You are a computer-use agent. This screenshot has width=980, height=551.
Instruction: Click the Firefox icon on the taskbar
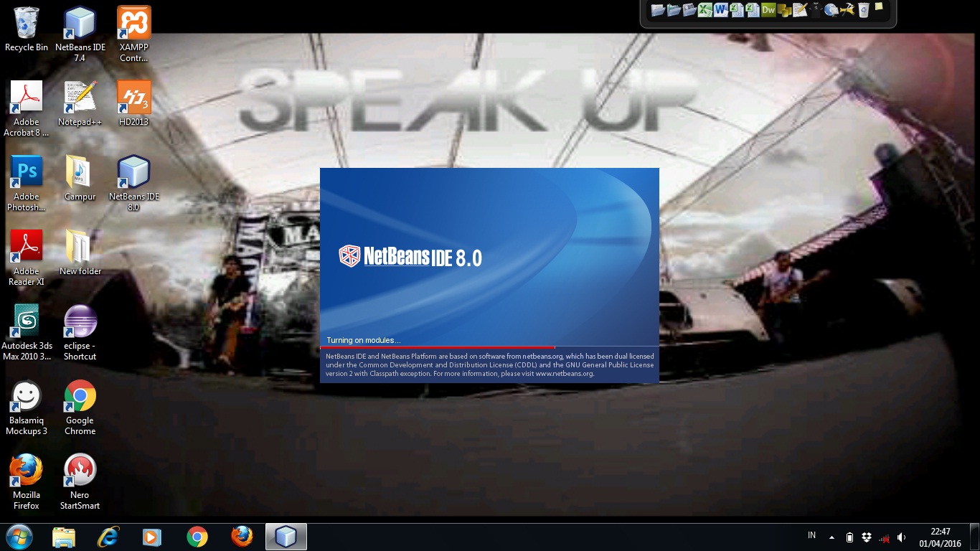242,537
